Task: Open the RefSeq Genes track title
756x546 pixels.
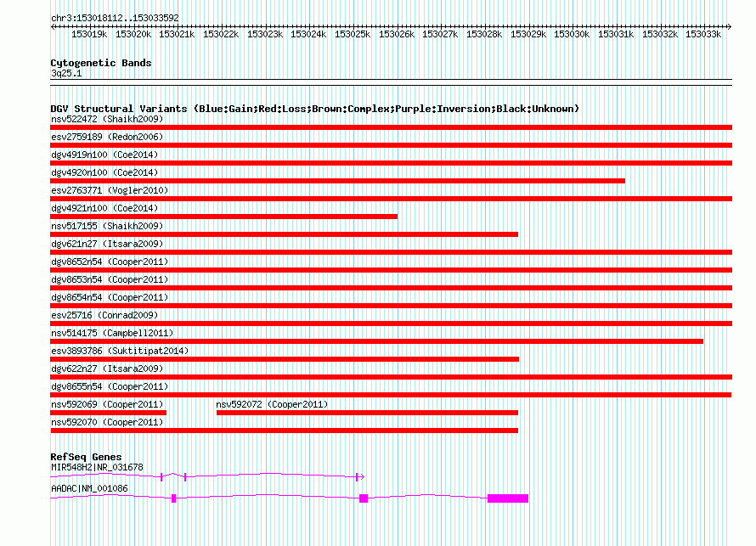Action: pyautogui.click(x=86, y=456)
